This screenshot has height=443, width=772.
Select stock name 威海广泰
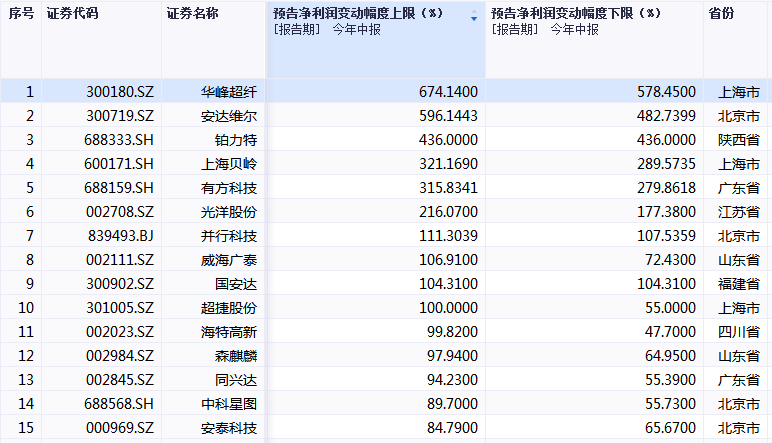click(x=229, y=259)
